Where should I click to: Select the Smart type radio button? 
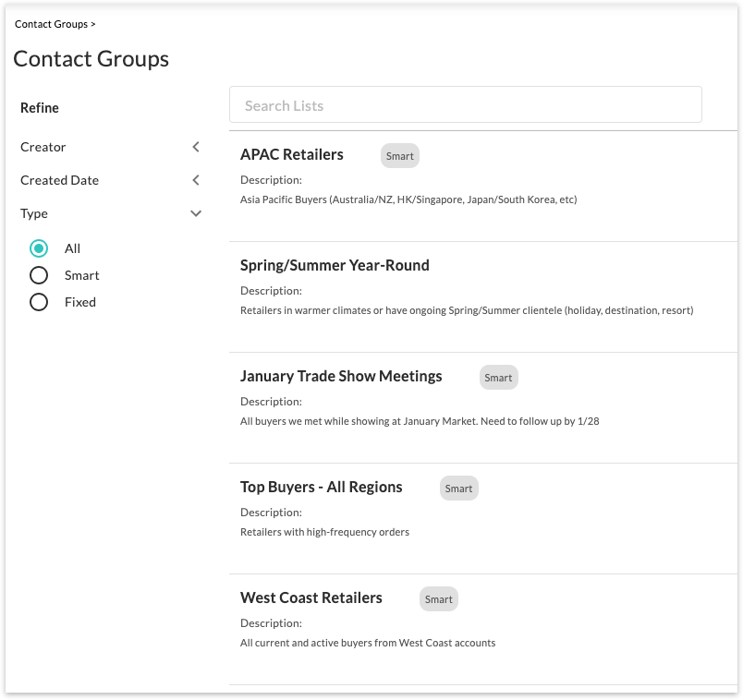coord(39,275)
